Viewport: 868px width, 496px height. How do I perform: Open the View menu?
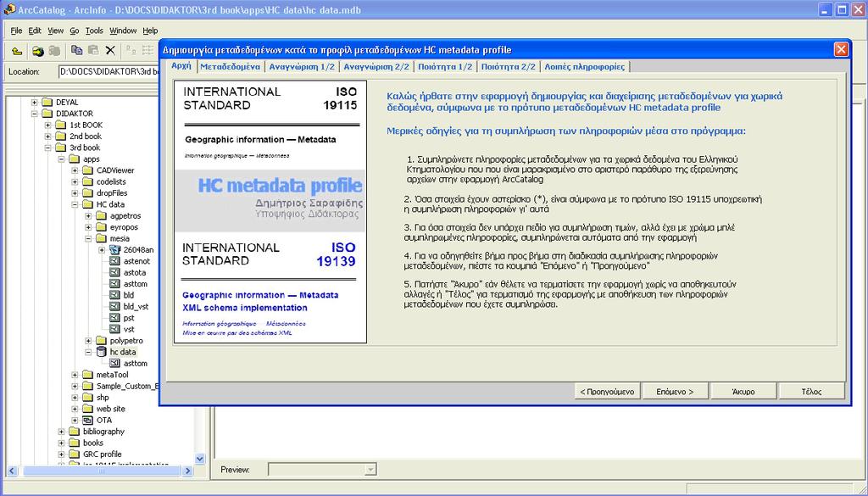[55, 31]
